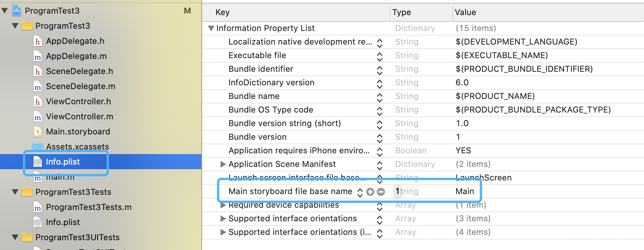Image resolution: width=644 pixels, height=250 pixels.
Task: Click the AppDelegate.h header file icon
Action: click(38, 41)
